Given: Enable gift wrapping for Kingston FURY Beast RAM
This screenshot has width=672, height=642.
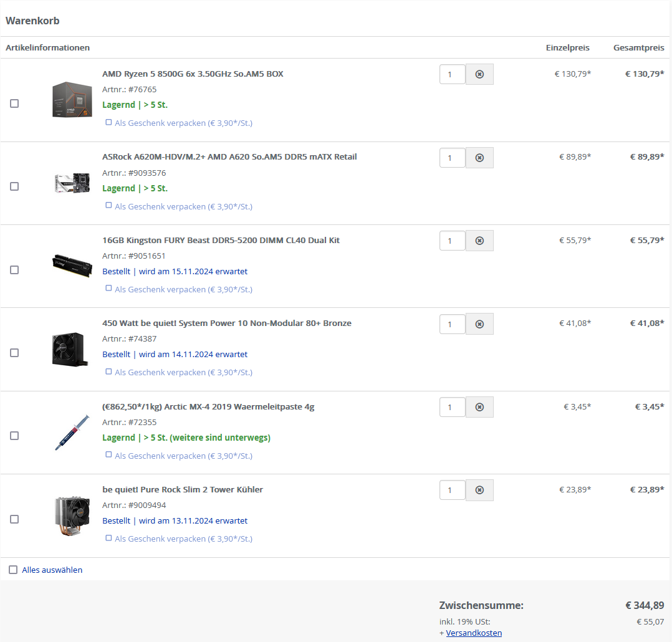Looking at the screenshot, I should 109,289.
